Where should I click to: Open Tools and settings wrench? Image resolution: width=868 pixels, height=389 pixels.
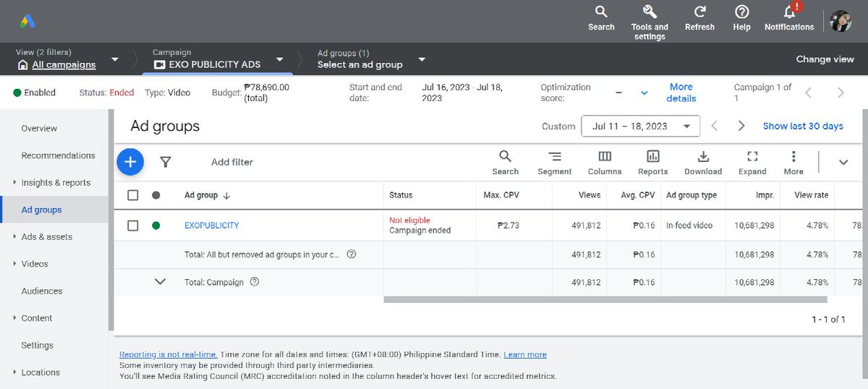click(x=650, y=22)
